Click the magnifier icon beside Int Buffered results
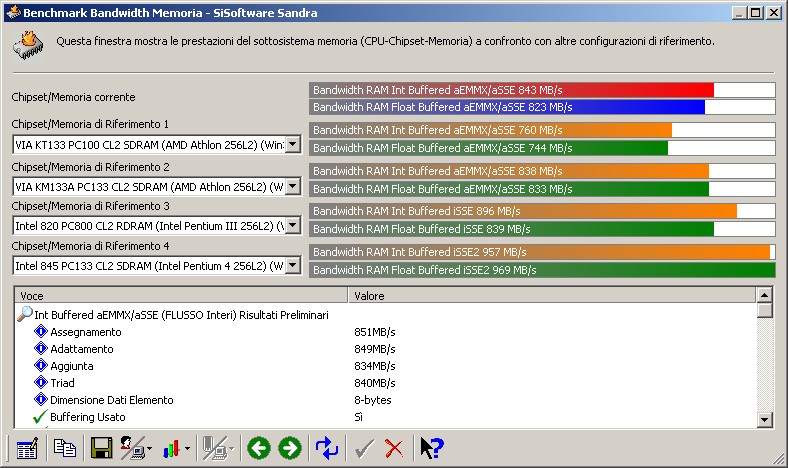Screen dimensions: 788x468 click(25, 314)
